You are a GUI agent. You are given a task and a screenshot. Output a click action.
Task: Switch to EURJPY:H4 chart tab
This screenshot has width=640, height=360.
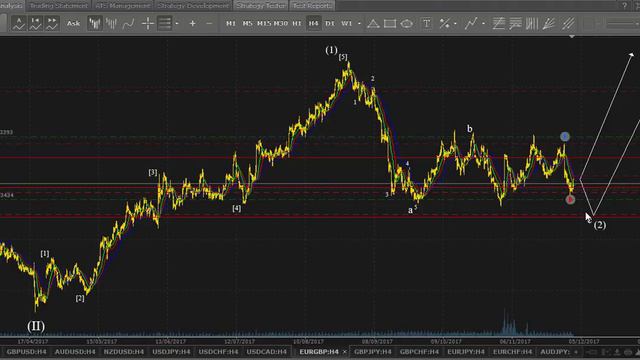tap(466, 351)
